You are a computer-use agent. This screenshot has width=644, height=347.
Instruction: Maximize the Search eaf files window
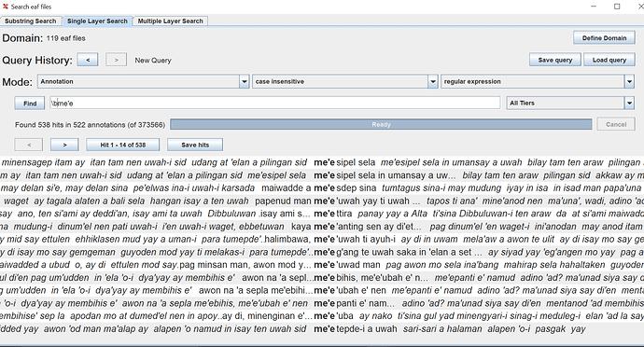tap(617, 7)
